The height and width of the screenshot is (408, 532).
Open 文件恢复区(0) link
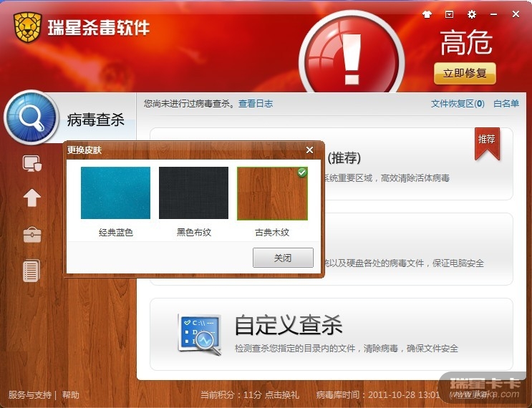pos(458,104)
